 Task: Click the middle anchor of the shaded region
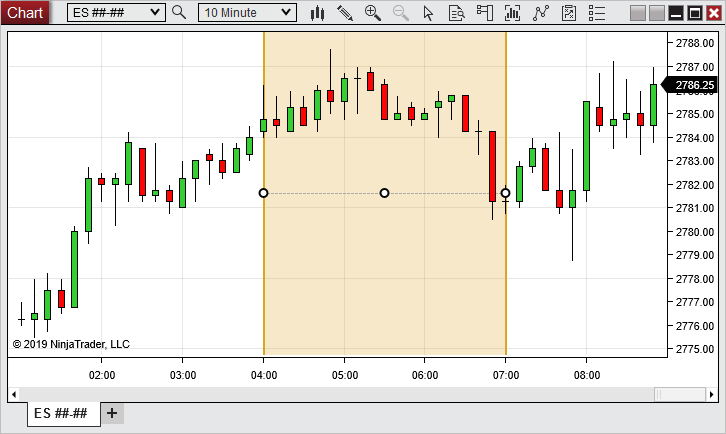tap(384, 193)
